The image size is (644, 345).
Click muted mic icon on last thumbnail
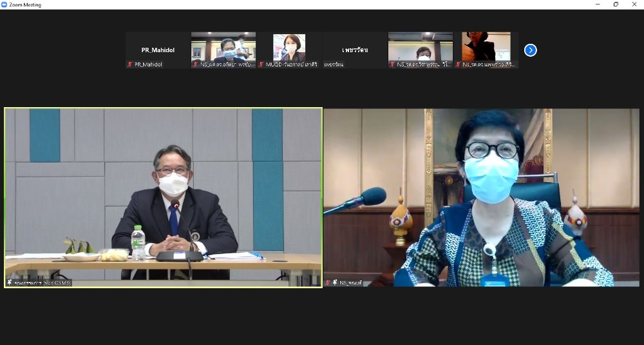click(458, 64)
